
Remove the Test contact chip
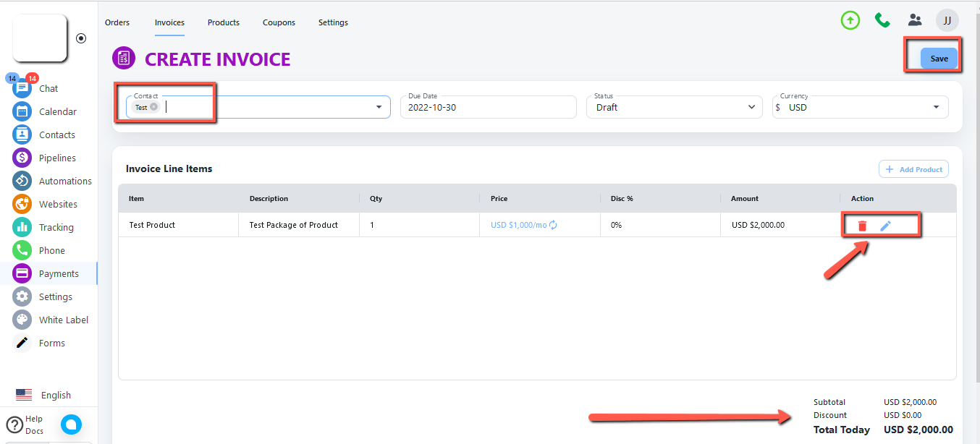[153, 107]
